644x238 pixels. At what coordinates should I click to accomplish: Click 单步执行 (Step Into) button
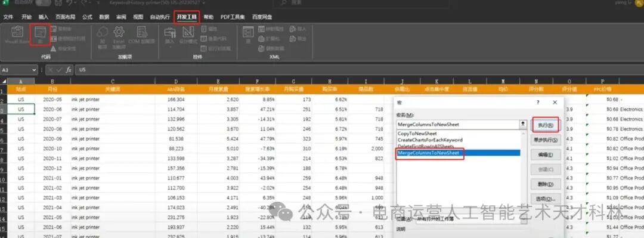coord(546,140)
